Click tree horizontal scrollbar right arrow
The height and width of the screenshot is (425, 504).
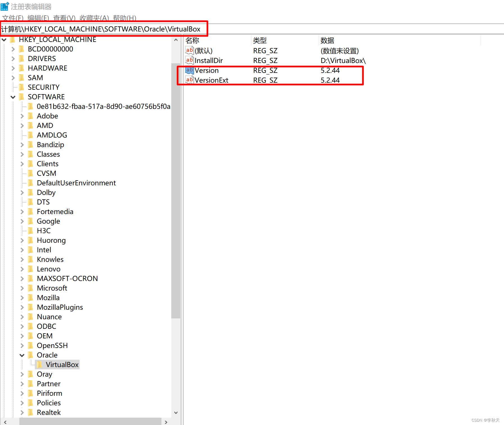click(166, 422)
